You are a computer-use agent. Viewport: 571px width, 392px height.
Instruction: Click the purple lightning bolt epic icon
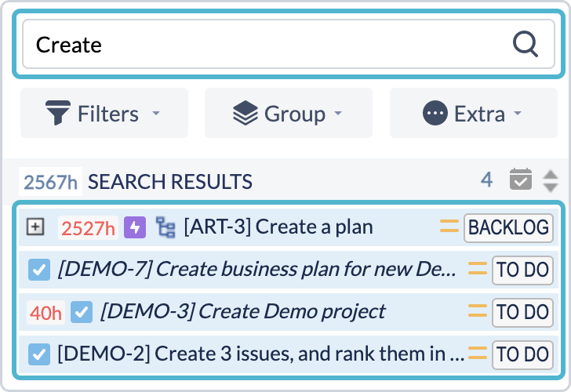coord(136,227)
